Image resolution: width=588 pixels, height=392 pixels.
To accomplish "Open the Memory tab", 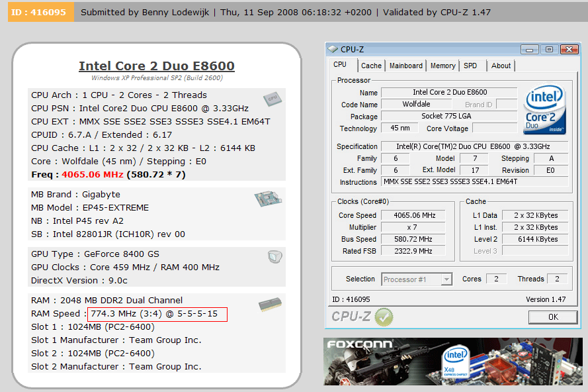I will point(443,66).
